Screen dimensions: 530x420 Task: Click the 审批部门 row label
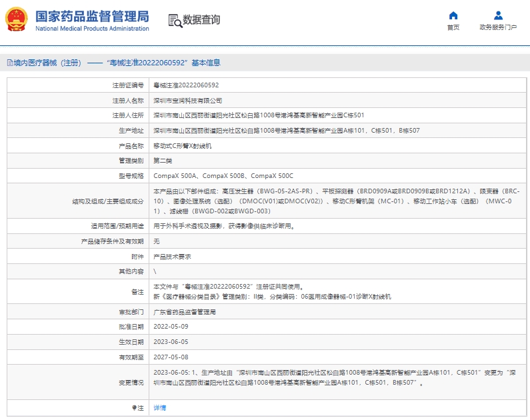coord(131,312)
